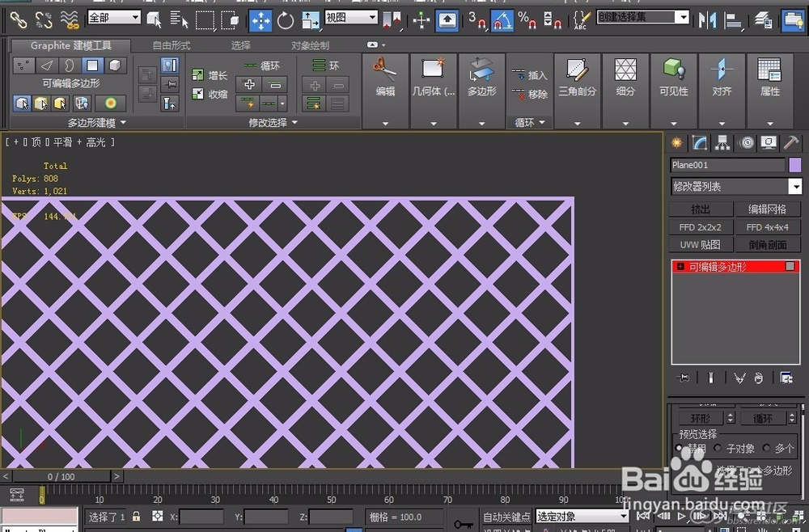809x532 pixels.
Task: Enable Edge sub-object mode
Action: coord(46,65)
